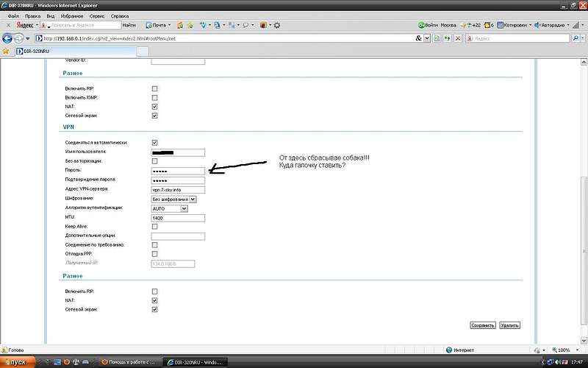Expand the authentication algorithm AUTO dropdown
Screen dimensions: 588x368
[x=170, y=208]
